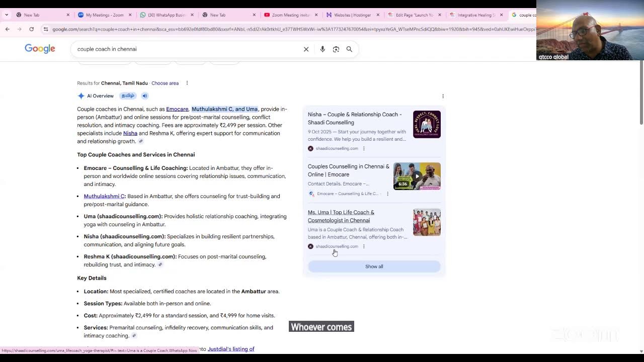Open Google Lens image search
644x362 pixels.
(x=336, y=49)
